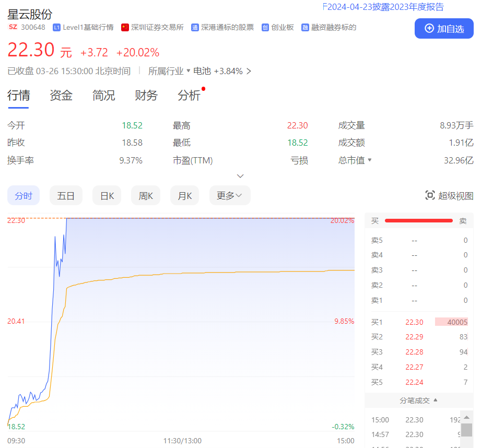Screen dimensions: 481x448
Task: Open 超级视图 fullscreen icon
Action: [x=430, y=195]
